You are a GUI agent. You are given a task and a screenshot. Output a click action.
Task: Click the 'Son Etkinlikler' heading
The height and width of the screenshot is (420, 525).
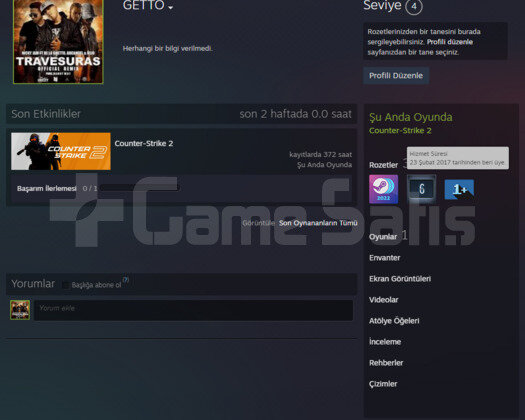46,114
